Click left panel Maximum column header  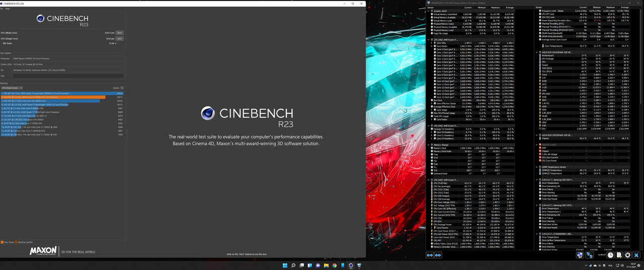click(495, 8)
